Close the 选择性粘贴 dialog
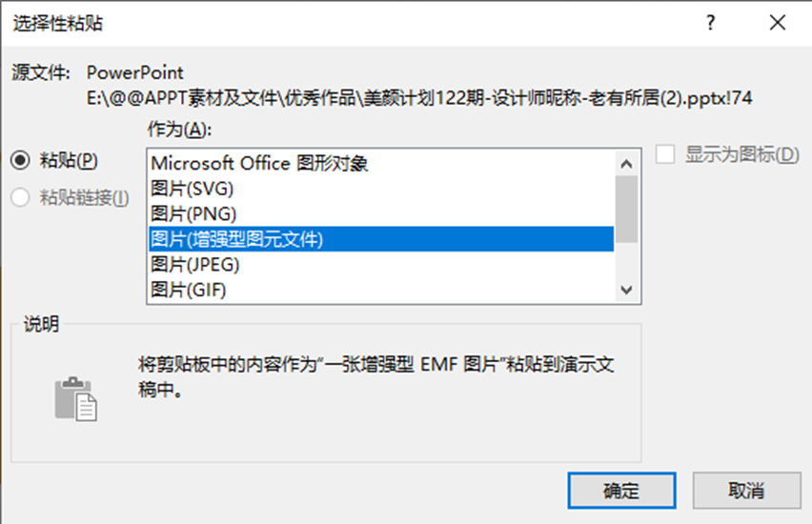The image size is (812, 524). click(x=778, y=23)
